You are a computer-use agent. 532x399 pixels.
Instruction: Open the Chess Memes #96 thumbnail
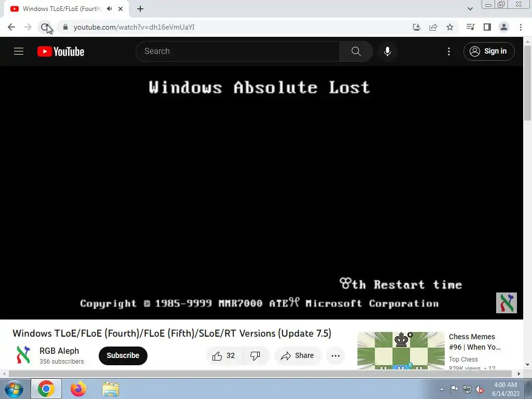401,351
